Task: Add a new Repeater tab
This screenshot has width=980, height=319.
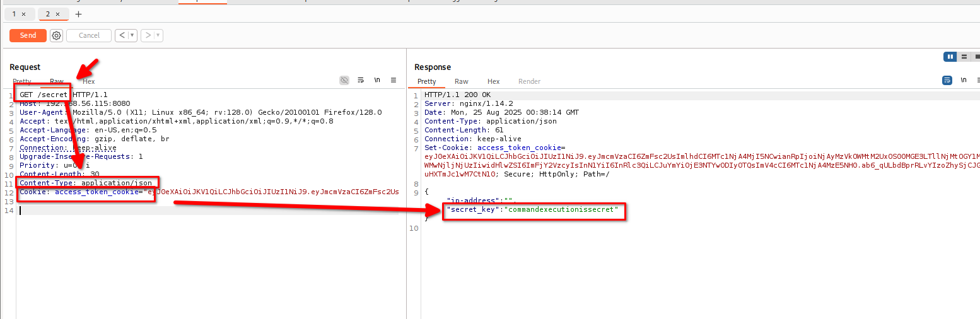Action: pyautogui.click(x=78, y=14)
